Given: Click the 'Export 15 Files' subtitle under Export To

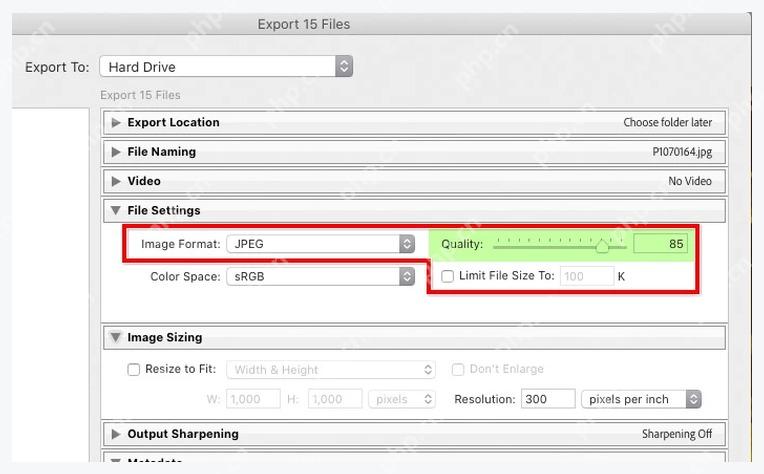Looking at the screenshot, I should [140, 95].
